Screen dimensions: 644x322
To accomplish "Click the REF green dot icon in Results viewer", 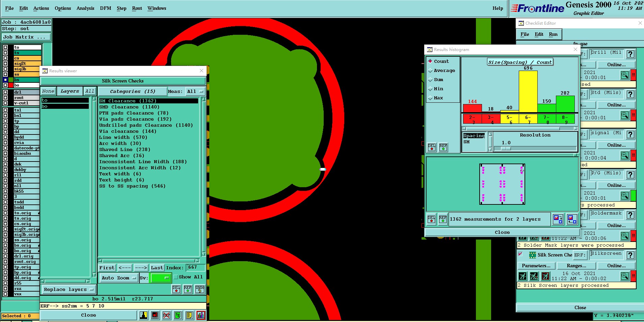I will tap(188, 289).
